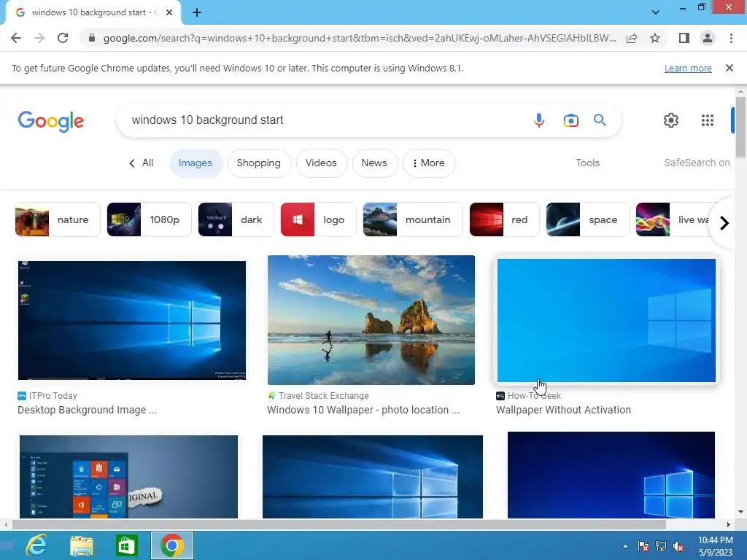
Task: Click the vertical scrollbar thumb
Action: coord(740,127)
